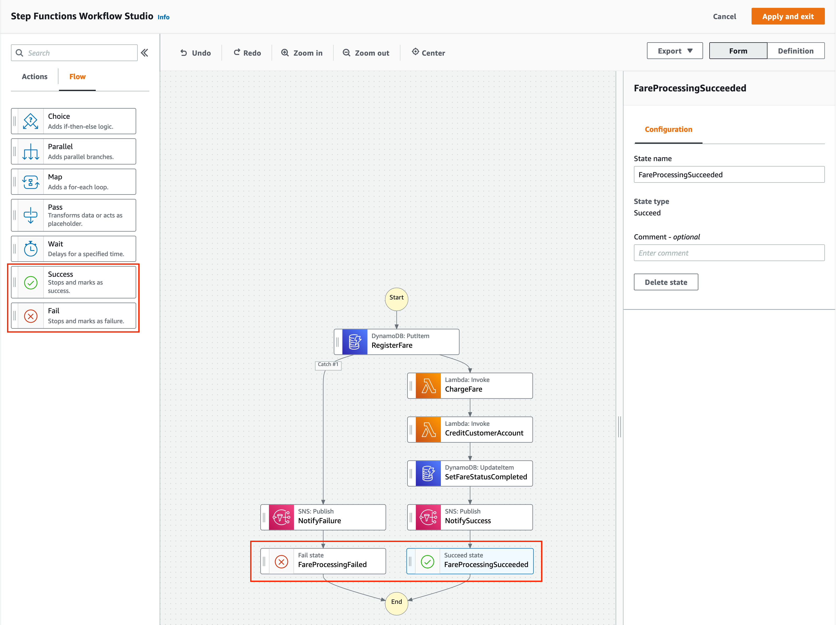
Task: Click the DynamoDB icon on RegisterFare node
Action: [x=355, y=342]
